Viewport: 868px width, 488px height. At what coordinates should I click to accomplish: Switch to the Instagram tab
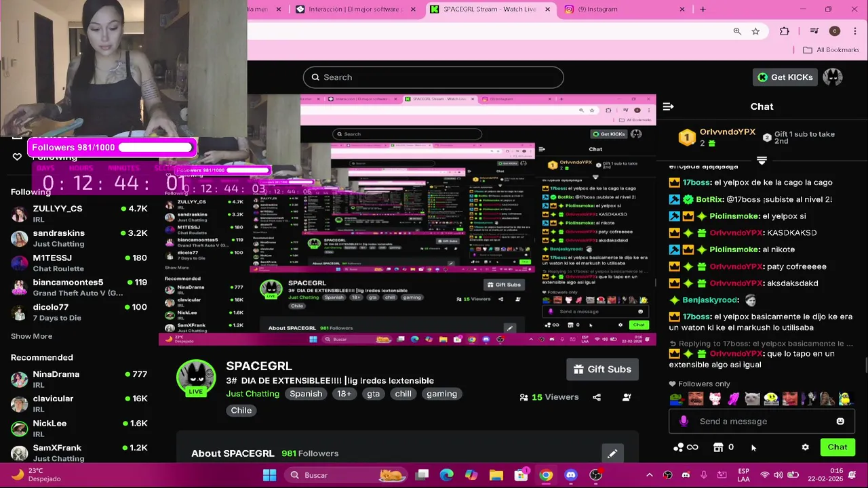pyautogui.click(x=624, y=9)
